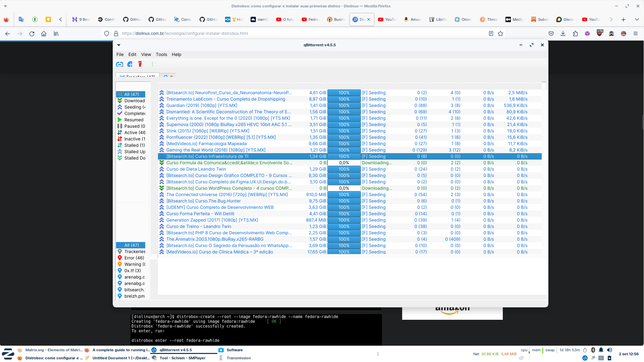This screenshot has width=644, height=362.
Task: Open the window menu disclosure triangle
Action: 119,45
